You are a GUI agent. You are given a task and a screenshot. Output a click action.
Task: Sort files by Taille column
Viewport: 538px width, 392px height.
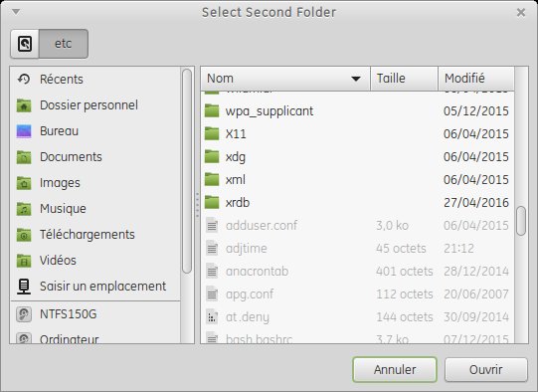click(x=404, y=79)
